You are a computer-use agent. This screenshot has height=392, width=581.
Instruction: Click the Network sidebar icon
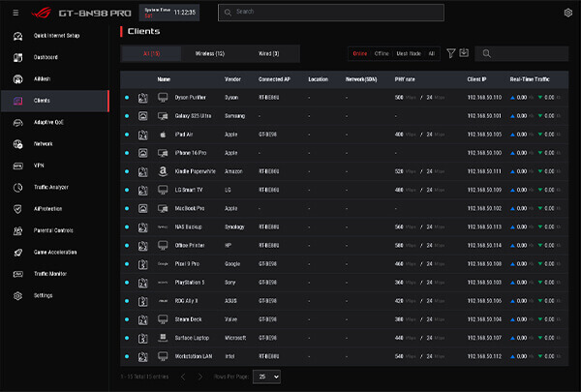click(17, 144)
